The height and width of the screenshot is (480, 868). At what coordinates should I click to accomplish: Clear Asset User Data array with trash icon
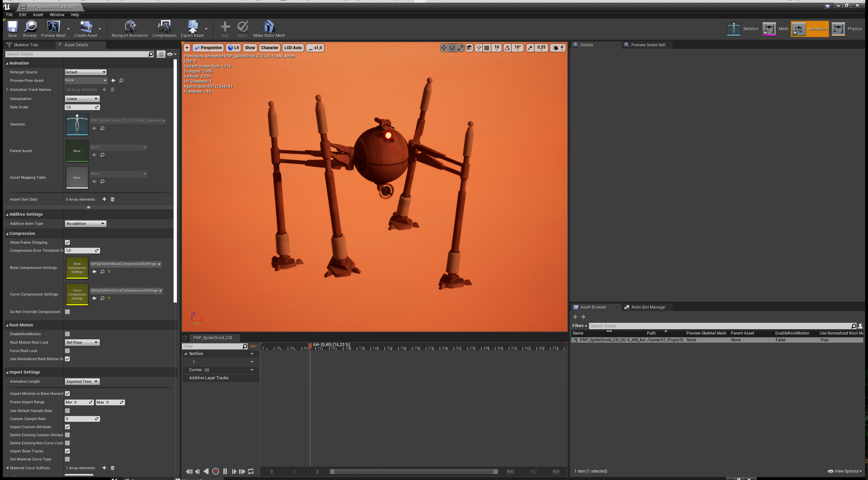[113, 199]
